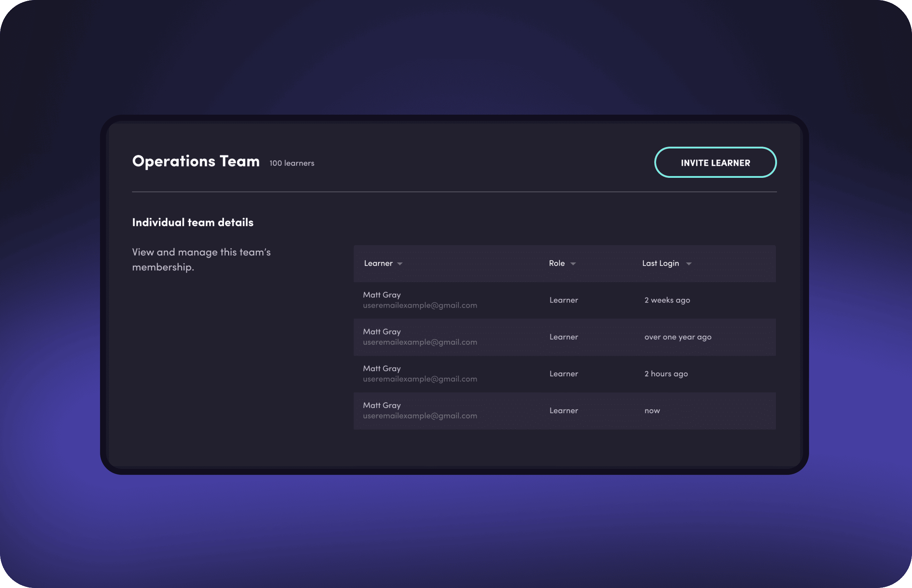Image resolution: width=912 pixels, height=588 pixels.
Task: Click the Learner role in the 2 weeks row
Action: [x=563, y=300]
